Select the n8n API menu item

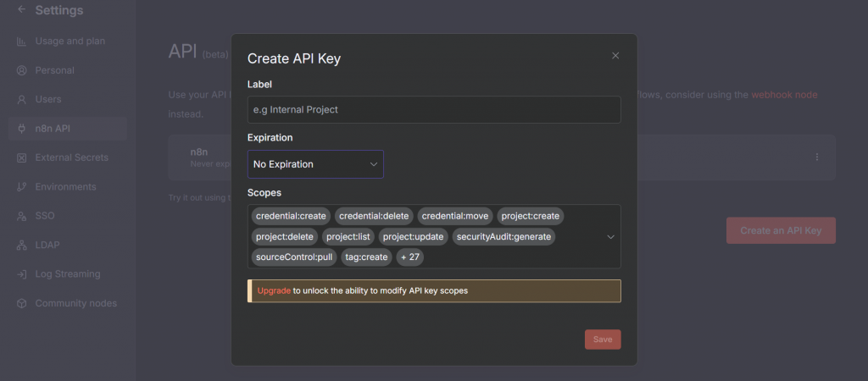[x=68, y=129]
